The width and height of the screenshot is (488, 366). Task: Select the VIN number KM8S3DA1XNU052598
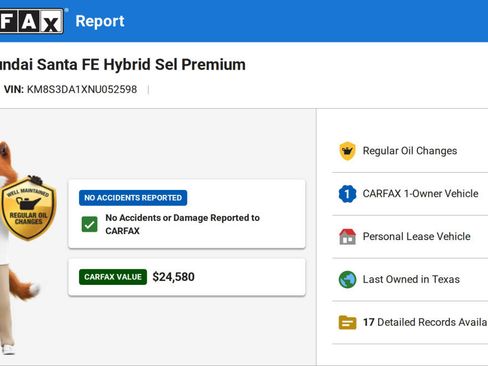(x=82, y=89)
